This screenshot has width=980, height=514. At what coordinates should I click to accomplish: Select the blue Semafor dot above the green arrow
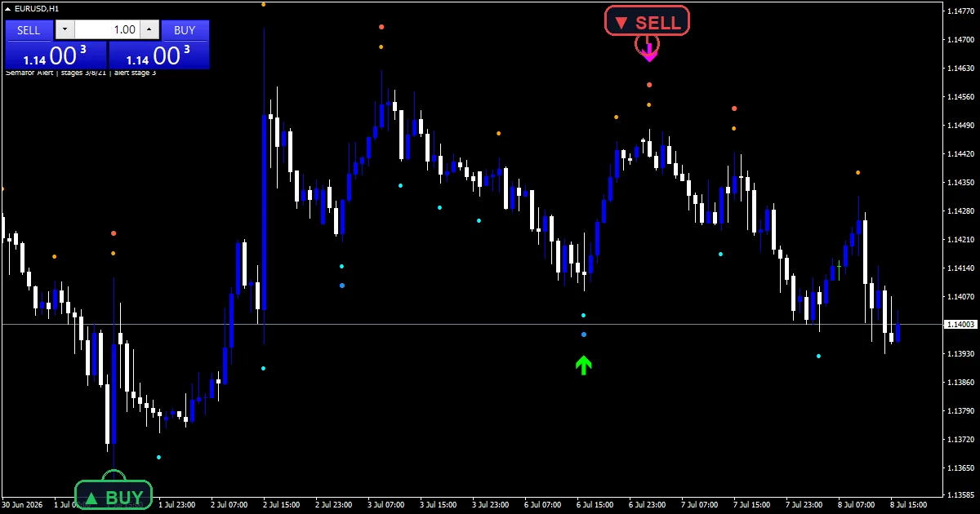click(583, 335)
